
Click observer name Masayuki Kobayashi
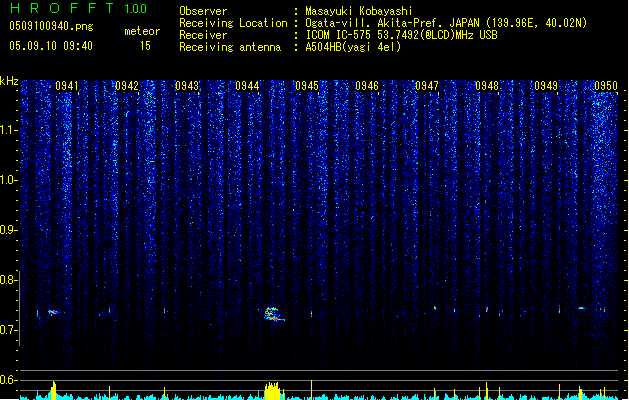tap(359, 11)
